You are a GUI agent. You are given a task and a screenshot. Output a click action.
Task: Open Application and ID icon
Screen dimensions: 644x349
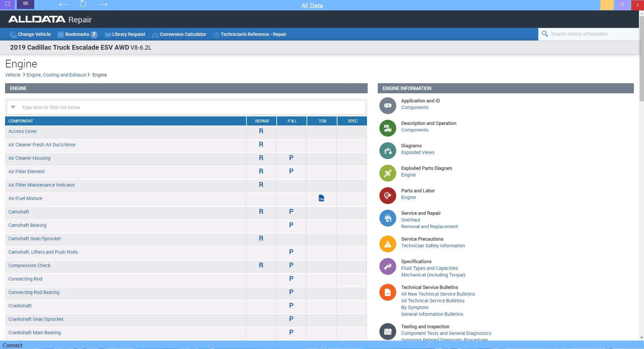[x=388, y=106]
